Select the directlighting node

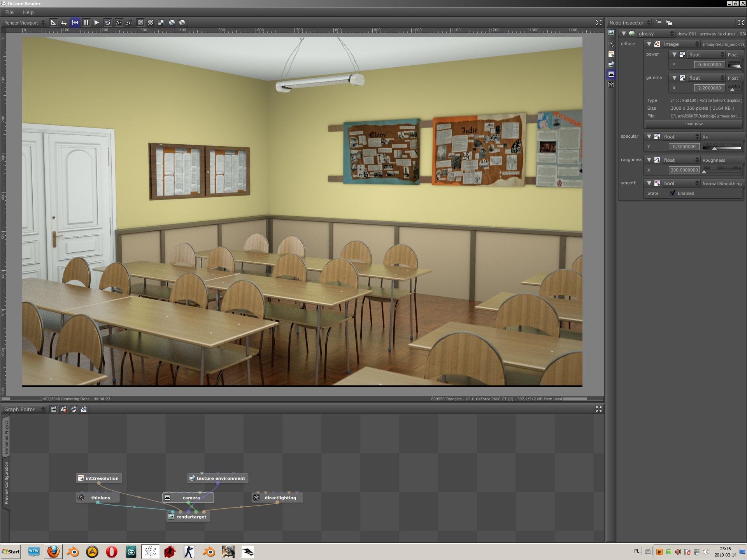click(280, 498)
